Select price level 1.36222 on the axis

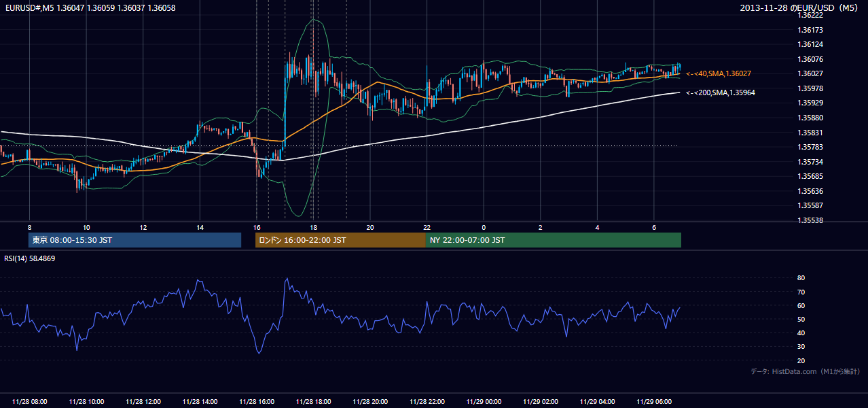tap(810, 15)
